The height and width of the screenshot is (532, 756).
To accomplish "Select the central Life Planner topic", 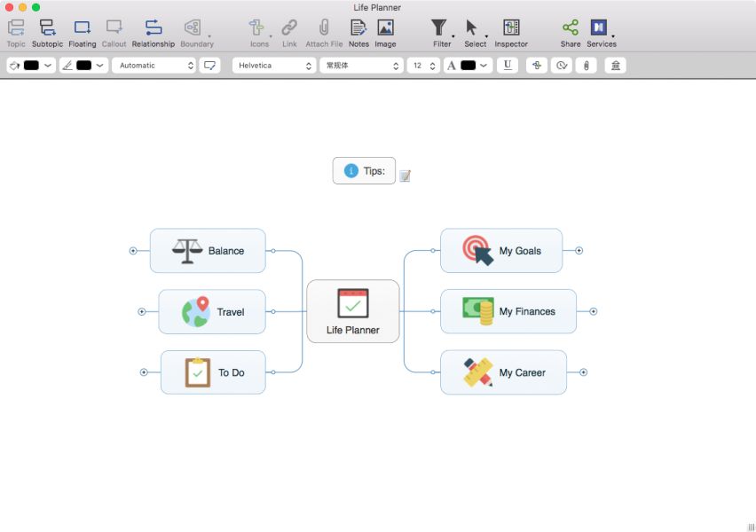I will pos(353,311).
